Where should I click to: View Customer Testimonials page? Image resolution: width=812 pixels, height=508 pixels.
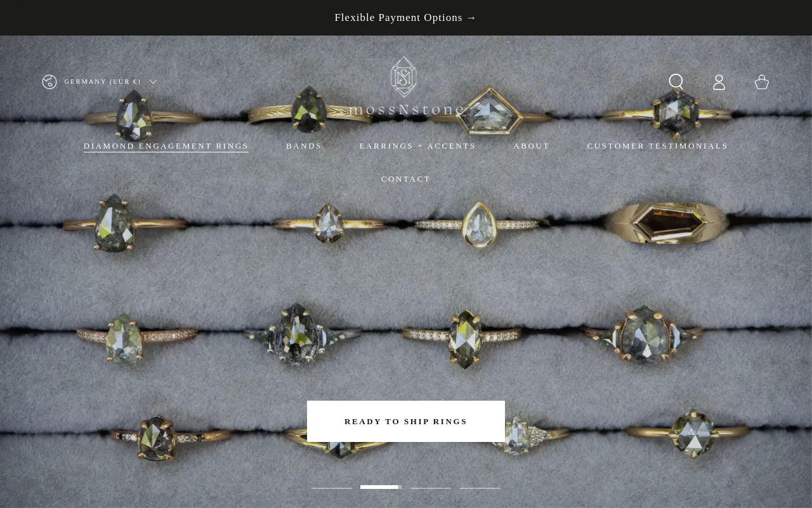pyautogui.click(x=658, y=146)
